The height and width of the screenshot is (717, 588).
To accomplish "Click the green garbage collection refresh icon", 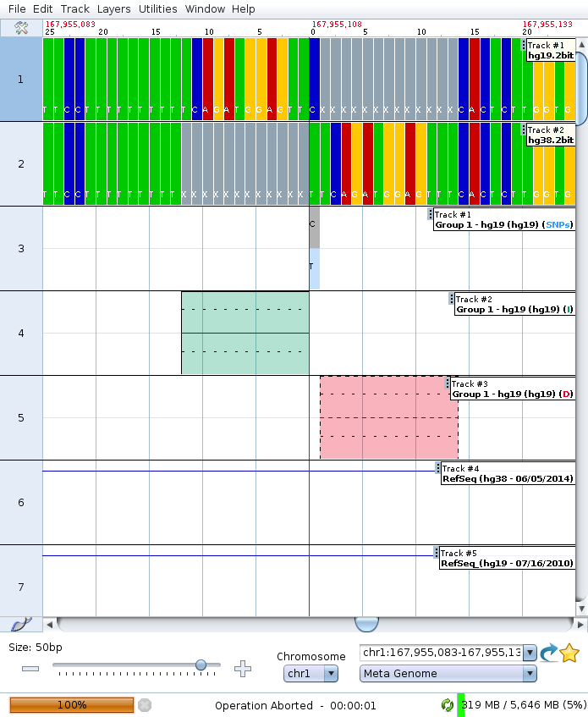I will point(447,704).
